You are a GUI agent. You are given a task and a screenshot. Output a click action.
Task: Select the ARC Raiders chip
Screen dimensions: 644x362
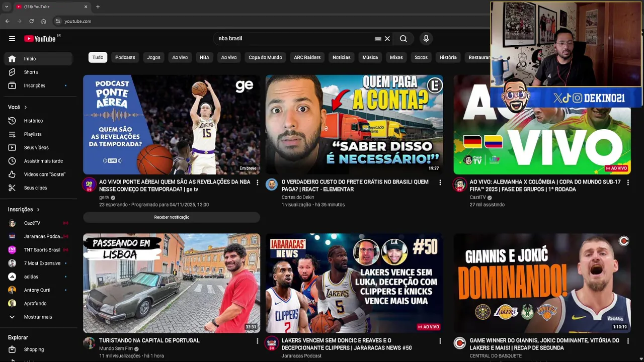coord(307,57)
